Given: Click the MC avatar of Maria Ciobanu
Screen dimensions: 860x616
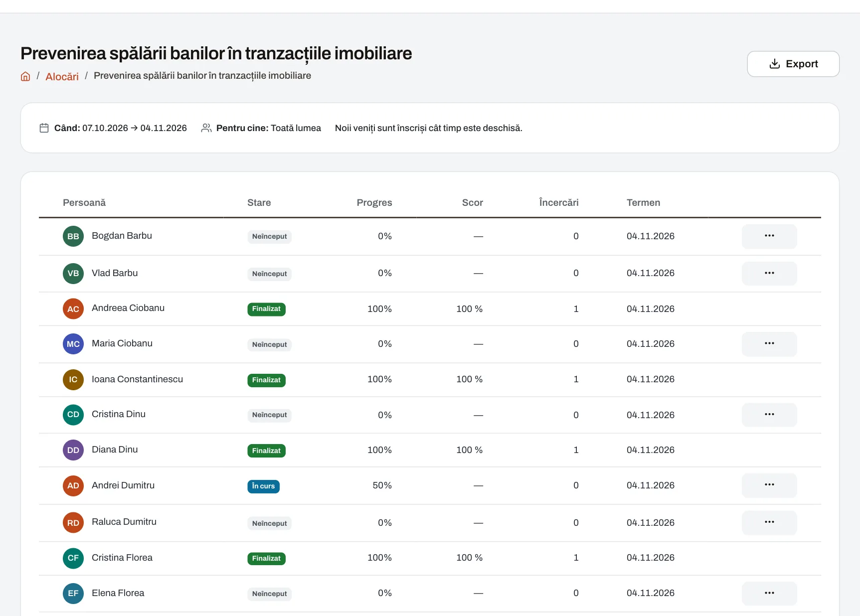Looking at the screenshot, I should click(73, 344).
